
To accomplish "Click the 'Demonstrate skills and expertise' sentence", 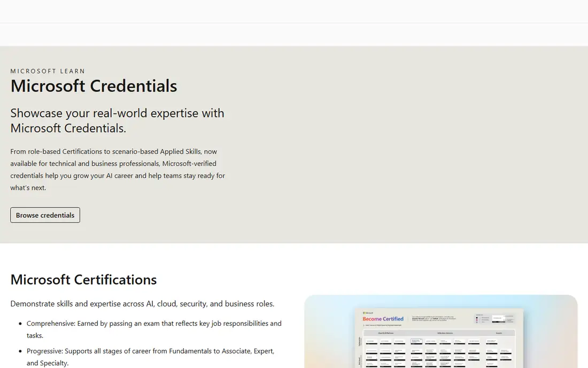I will [142, 303].
